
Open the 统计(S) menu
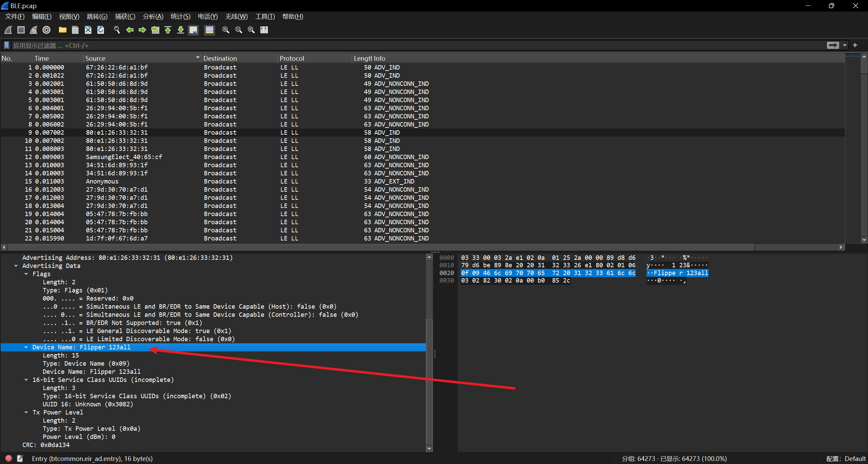180,16
